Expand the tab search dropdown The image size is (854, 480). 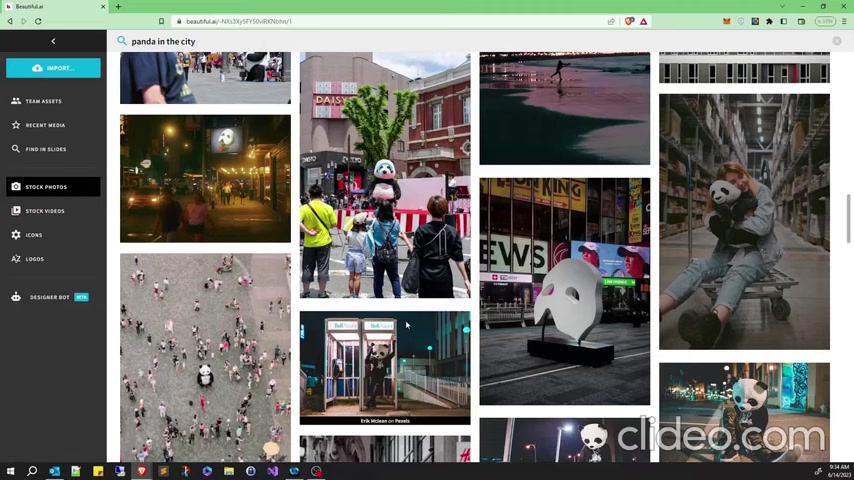pos(782,7)
